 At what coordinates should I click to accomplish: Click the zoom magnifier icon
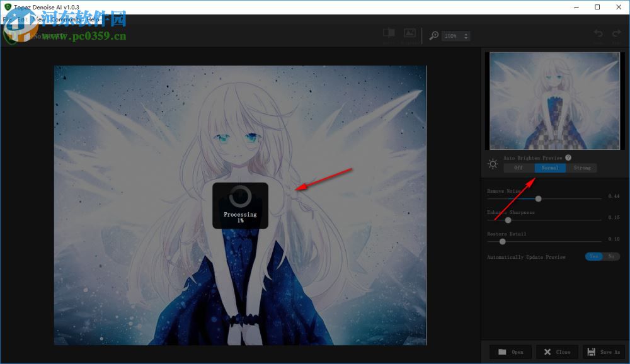[433, 36]
